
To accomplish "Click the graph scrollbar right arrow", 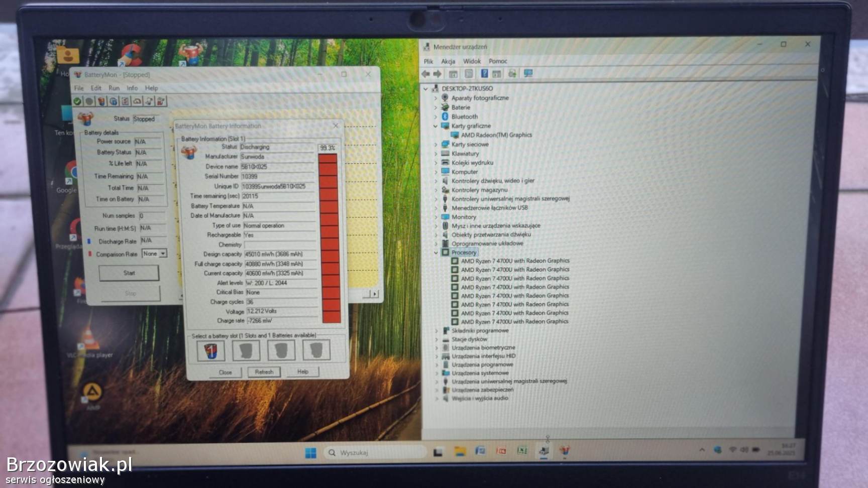I will tap(375, 294).
